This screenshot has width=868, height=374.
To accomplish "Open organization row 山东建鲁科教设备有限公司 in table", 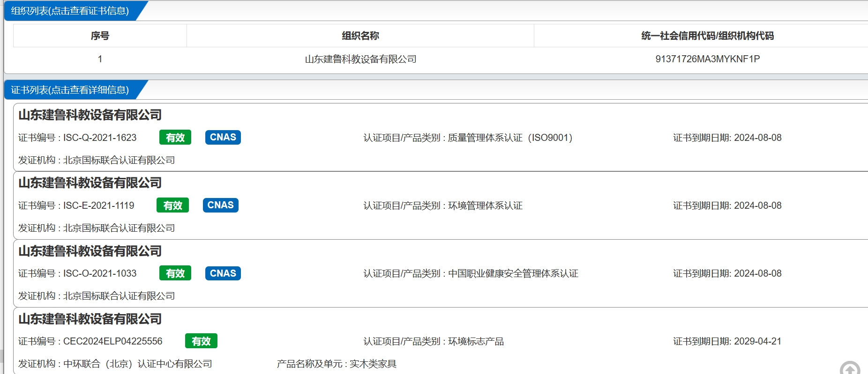I will 360,59.
